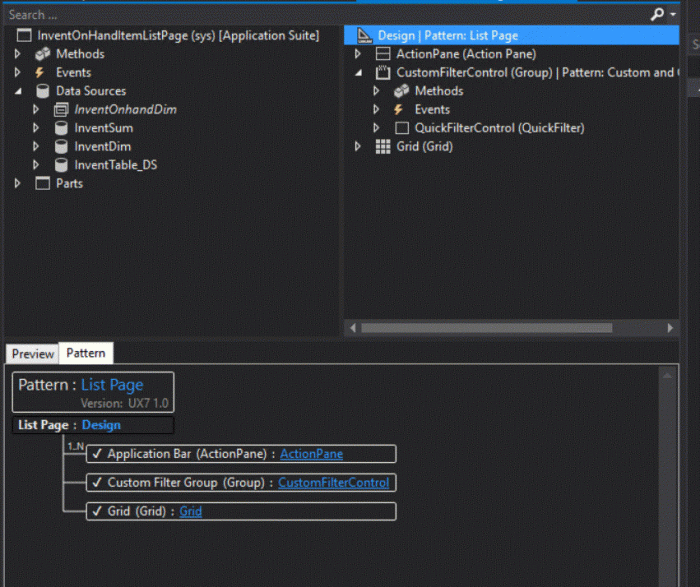Screen dimensions: 700x587
Task: Select the Data Sources row
Action: pos(91,91)
